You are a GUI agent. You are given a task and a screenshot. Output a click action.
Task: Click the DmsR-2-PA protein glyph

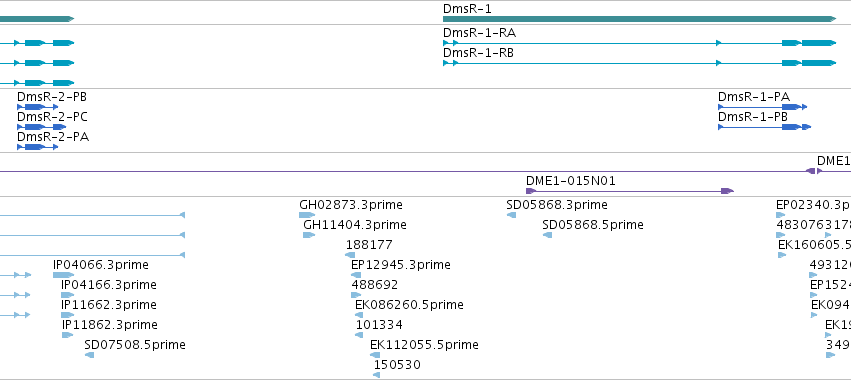[x=37, y=147]
